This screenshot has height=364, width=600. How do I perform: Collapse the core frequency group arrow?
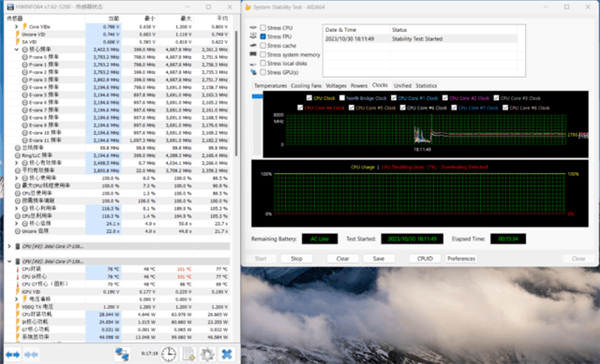[x=16, y=49]
